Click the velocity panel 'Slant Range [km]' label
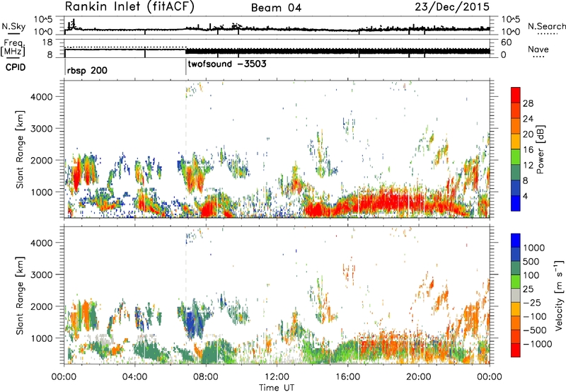 coord(20,295)
